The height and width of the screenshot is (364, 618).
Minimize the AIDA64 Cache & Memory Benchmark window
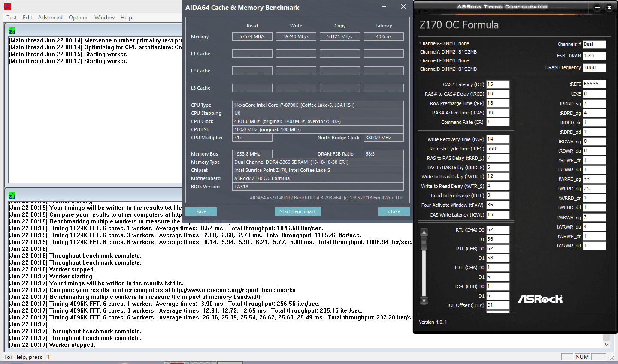point(384,7)
